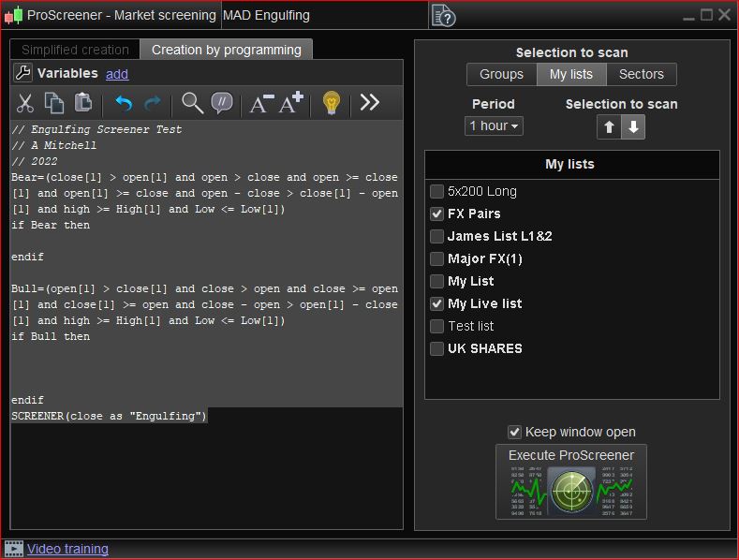Switch to Groups tab
The height and width of the screenshot is (560, 739).
501,74
